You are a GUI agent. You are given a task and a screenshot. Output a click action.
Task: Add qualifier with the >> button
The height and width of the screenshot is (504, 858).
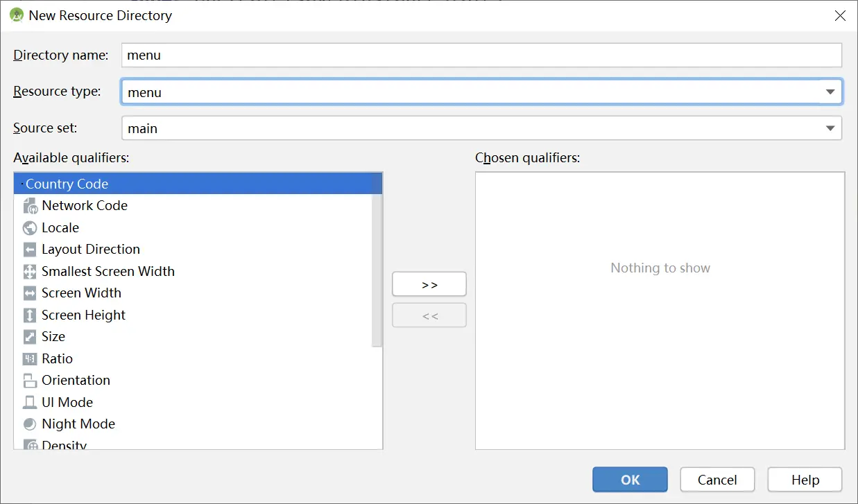point(429,284)
